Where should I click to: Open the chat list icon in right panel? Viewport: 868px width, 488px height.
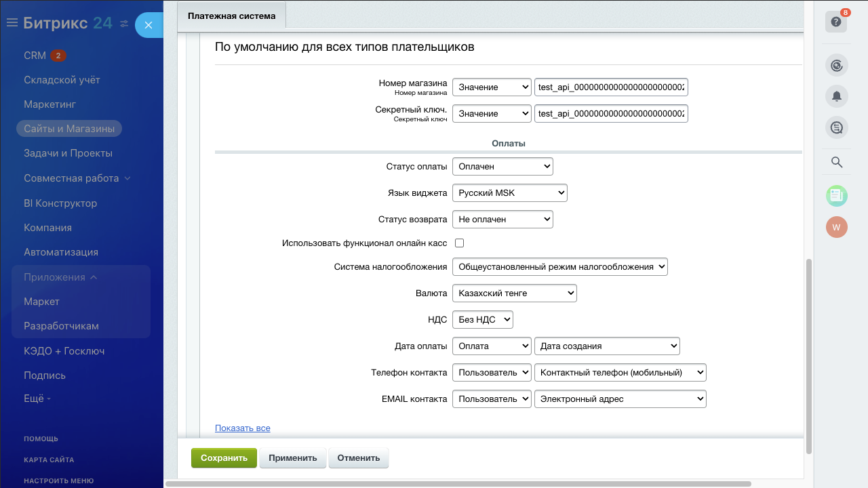pyautogui.click(x=836, y=127)
